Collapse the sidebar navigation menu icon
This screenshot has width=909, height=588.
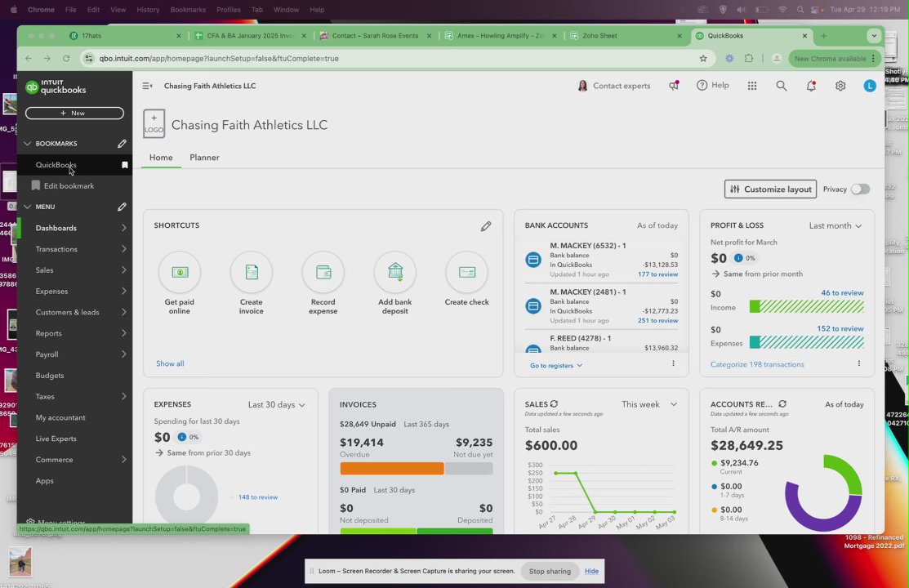[x=147, y=86]
